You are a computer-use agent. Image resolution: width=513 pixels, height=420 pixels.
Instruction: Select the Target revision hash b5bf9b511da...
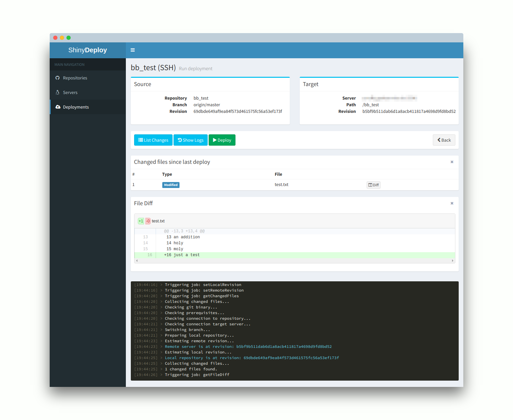(x=409, y=112)
